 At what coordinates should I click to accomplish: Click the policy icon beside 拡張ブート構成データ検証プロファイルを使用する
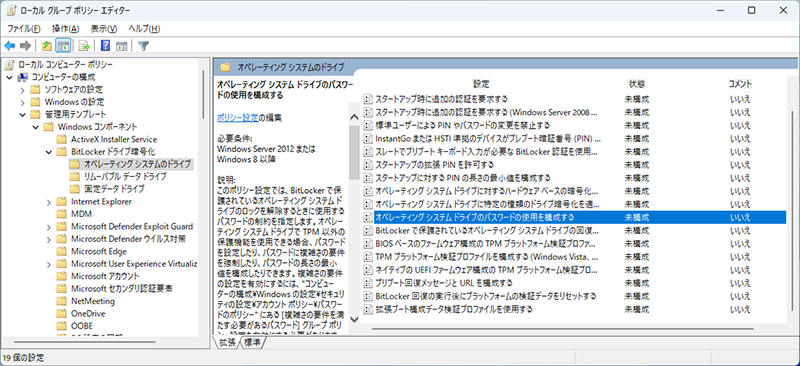[368, 309]
